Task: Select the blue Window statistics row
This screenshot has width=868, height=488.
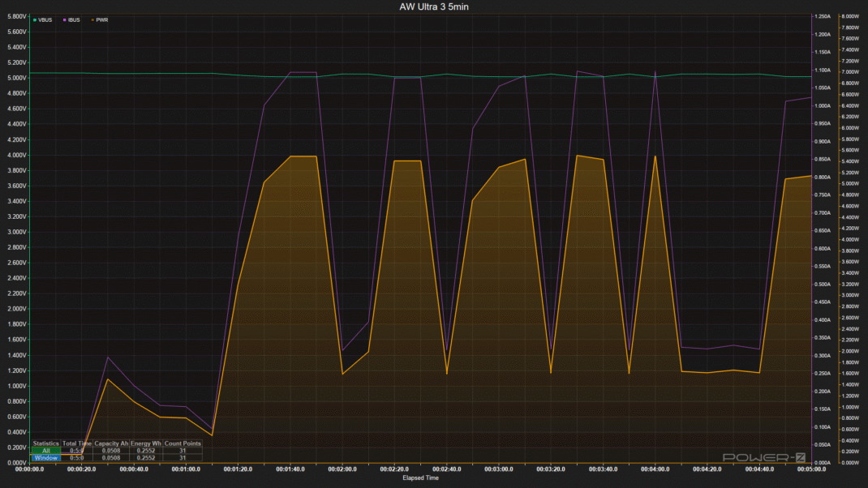Action: tap(45, 458)
